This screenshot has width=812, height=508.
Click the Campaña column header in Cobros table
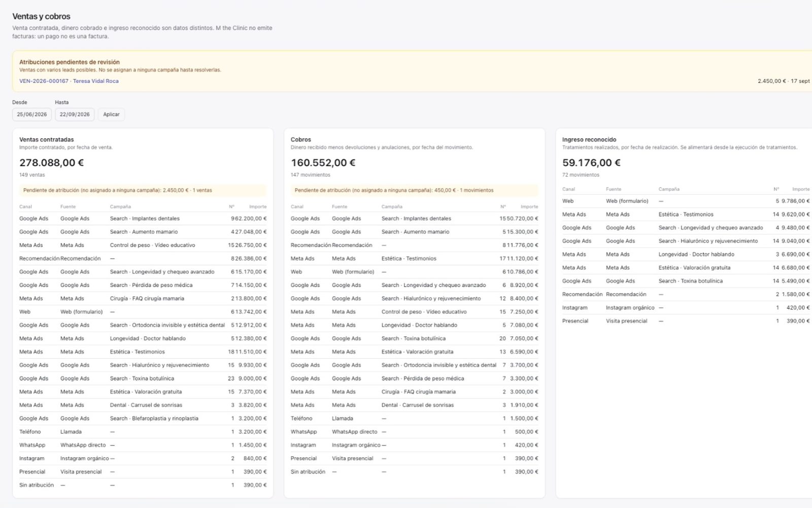[x=392, y=207]
